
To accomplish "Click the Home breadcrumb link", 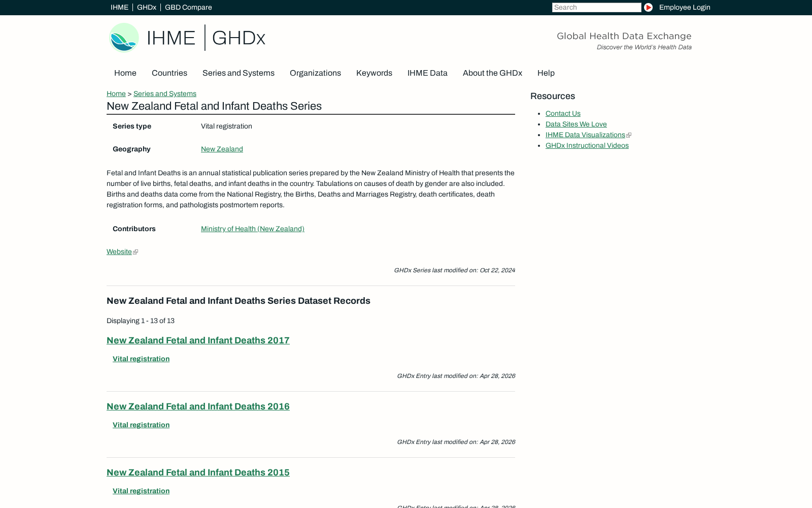I will tap(116, 94).
